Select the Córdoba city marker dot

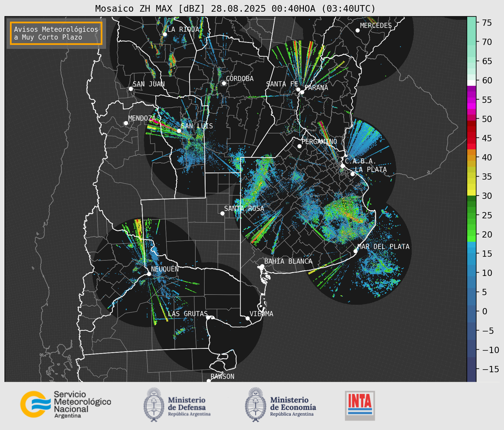click(x=224, y=83)
